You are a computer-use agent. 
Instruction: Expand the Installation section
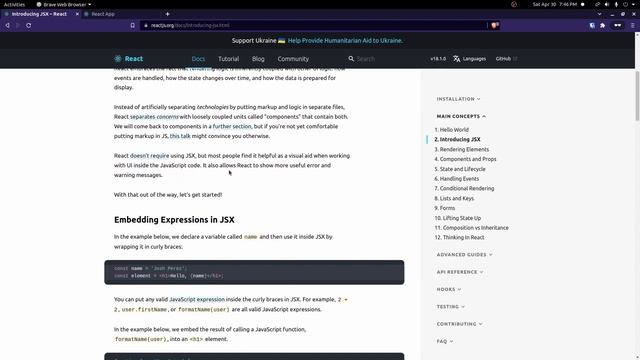coord(458,99)
